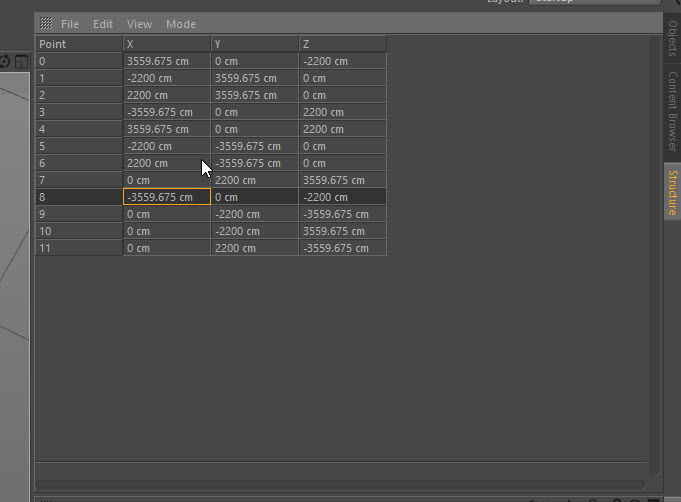Screen dimensions: 681x502
Task: Open the Edit menu
Action: pyautogui.click(x=103, y=24)
